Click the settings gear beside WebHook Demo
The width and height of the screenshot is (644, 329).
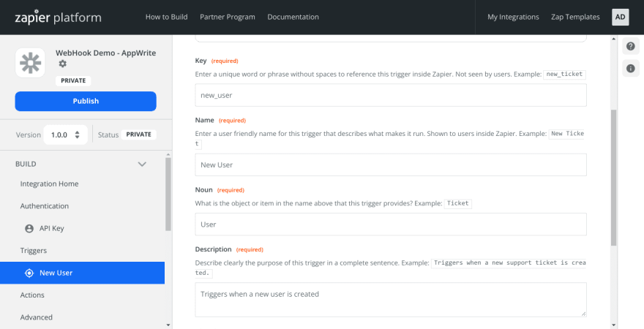click(62, 64)
